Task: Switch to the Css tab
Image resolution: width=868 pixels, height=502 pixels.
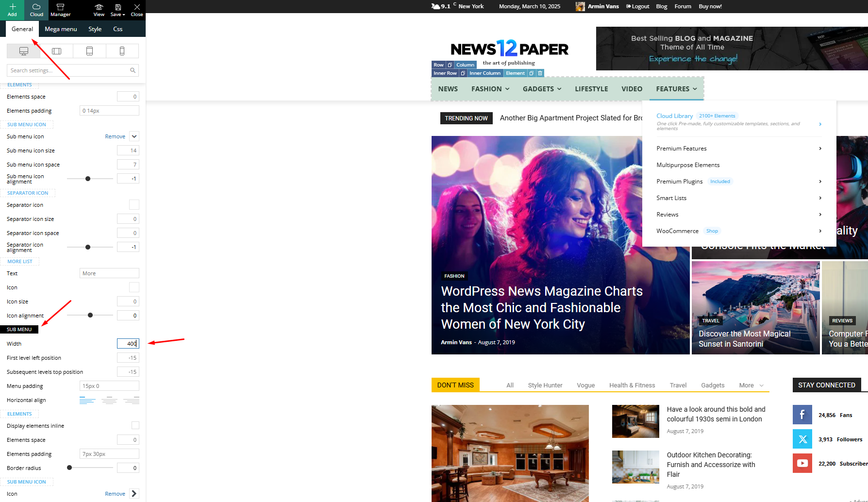Action: (x=118, y=29)
